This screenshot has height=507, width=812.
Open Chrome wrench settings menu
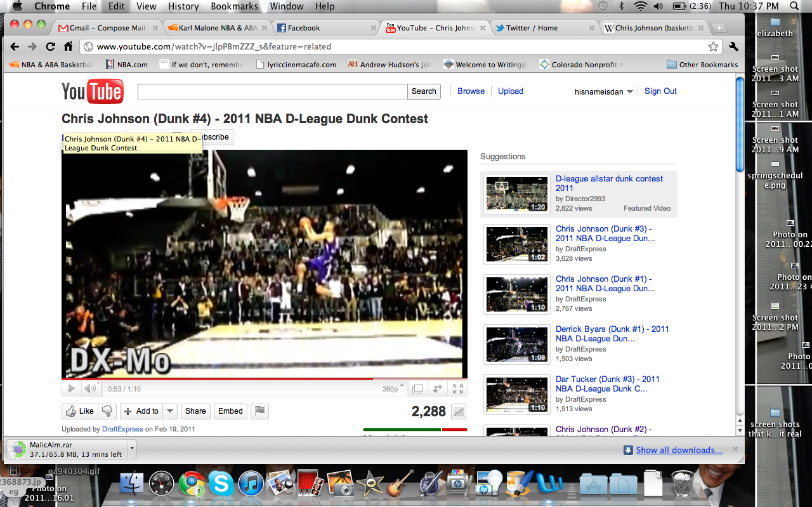(734, 46)
